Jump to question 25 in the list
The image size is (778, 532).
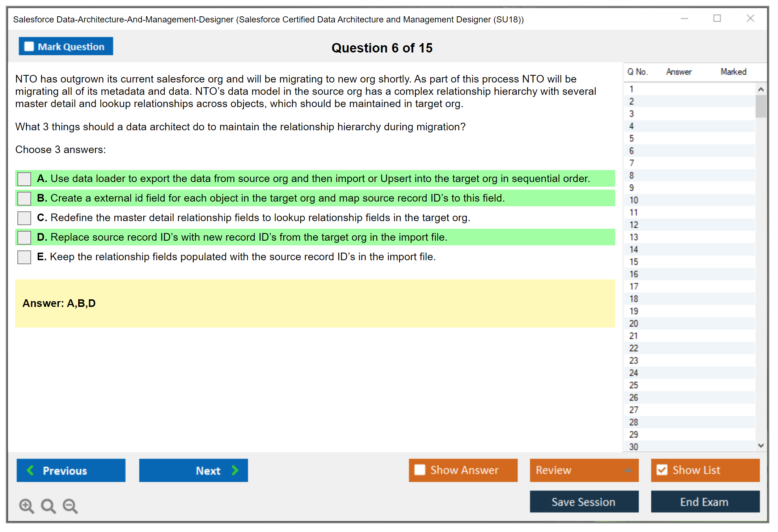point(634,385)
